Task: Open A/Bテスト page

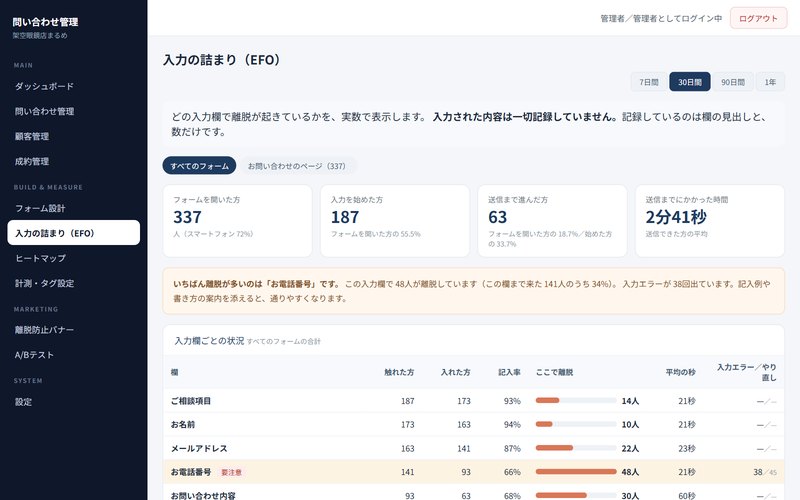Action: coord(73,355)
